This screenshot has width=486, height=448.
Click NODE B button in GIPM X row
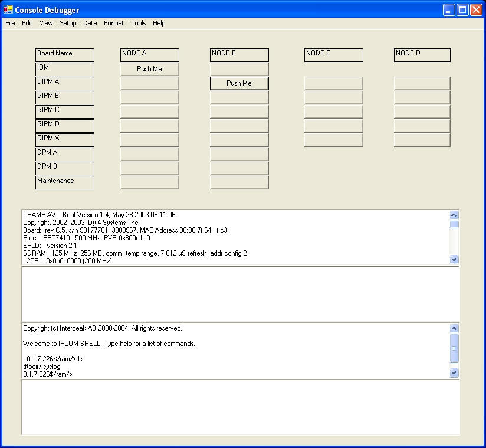click(239, 140)
